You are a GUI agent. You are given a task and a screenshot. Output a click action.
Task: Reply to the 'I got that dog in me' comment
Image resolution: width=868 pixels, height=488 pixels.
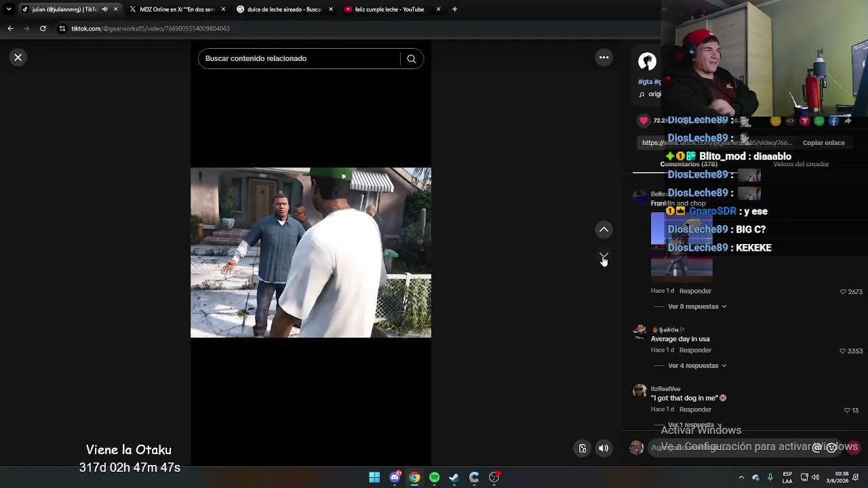(x=695, y=409)
